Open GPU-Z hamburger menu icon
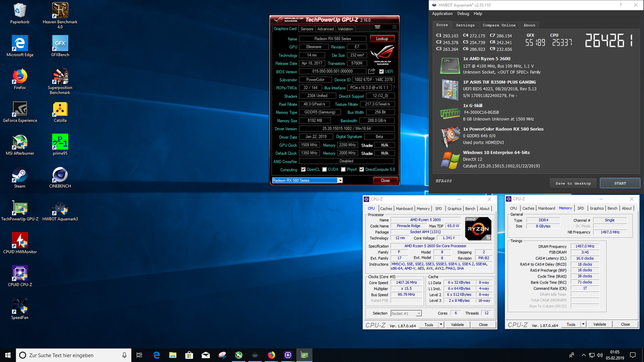Viewport: 644px width, 362px height. click(x=394, y=27)
